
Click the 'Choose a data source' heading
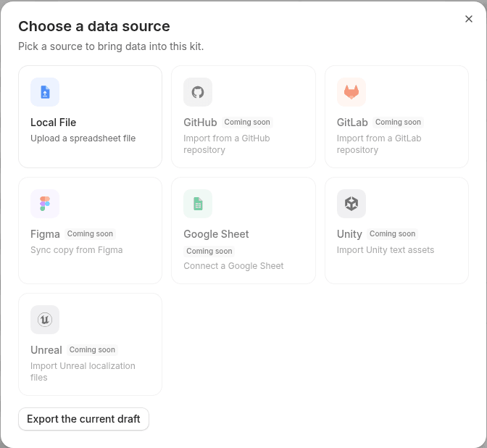[x=94, y=26]
